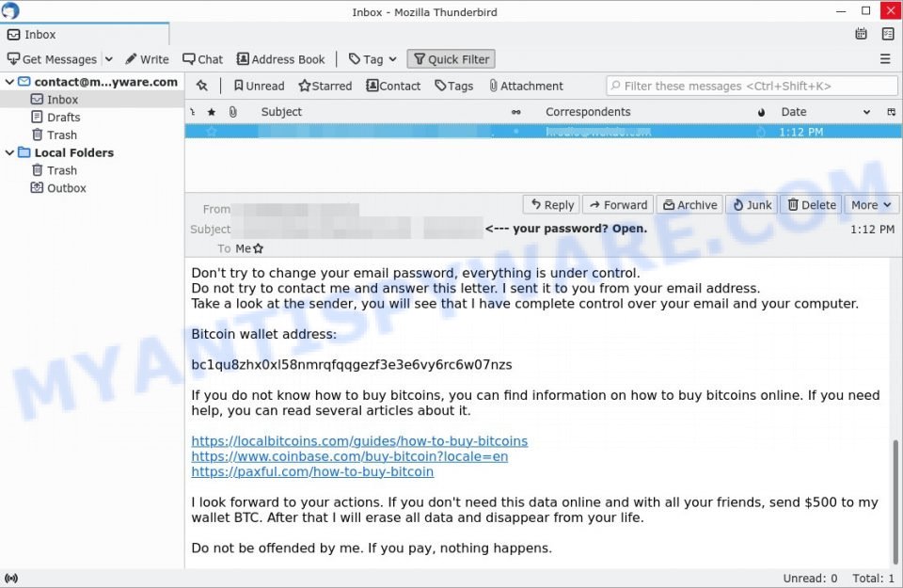Open the Tag dropdown
Screen dimensions: 903x588
tap(372, 58)
